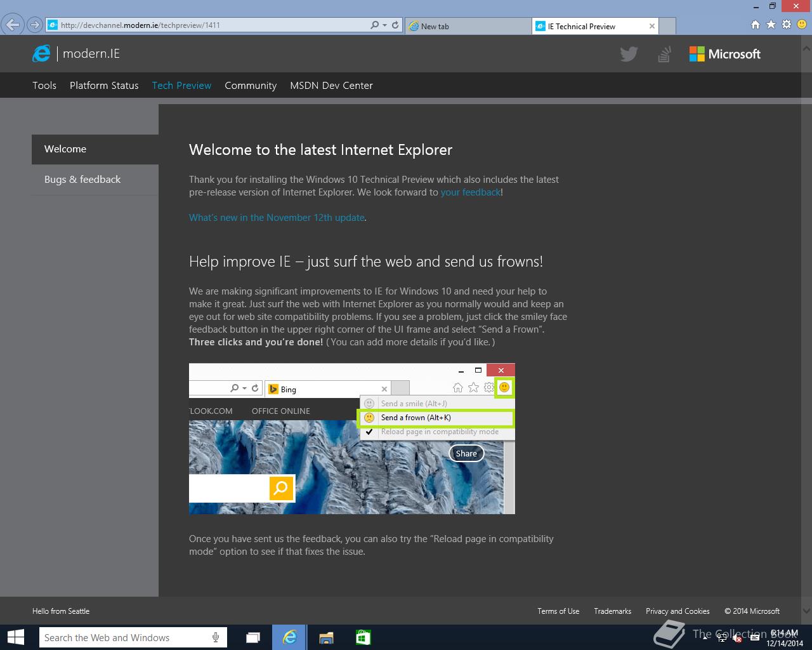
Task: Open the Terms of Use link
Action: 558,611
